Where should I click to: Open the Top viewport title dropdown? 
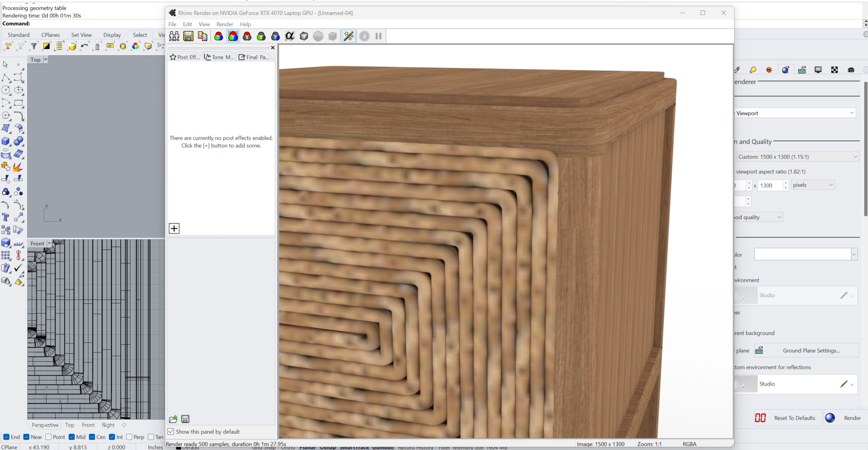click(x=45, y=60)
